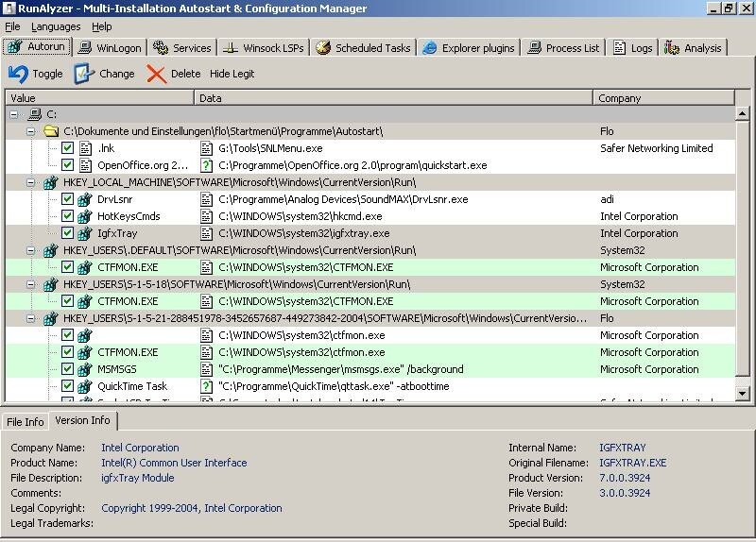Uncheck the DrvLsnr autorun entry
Image resolution: width=756 pixels, height=542 pixels.
(68, 199)
